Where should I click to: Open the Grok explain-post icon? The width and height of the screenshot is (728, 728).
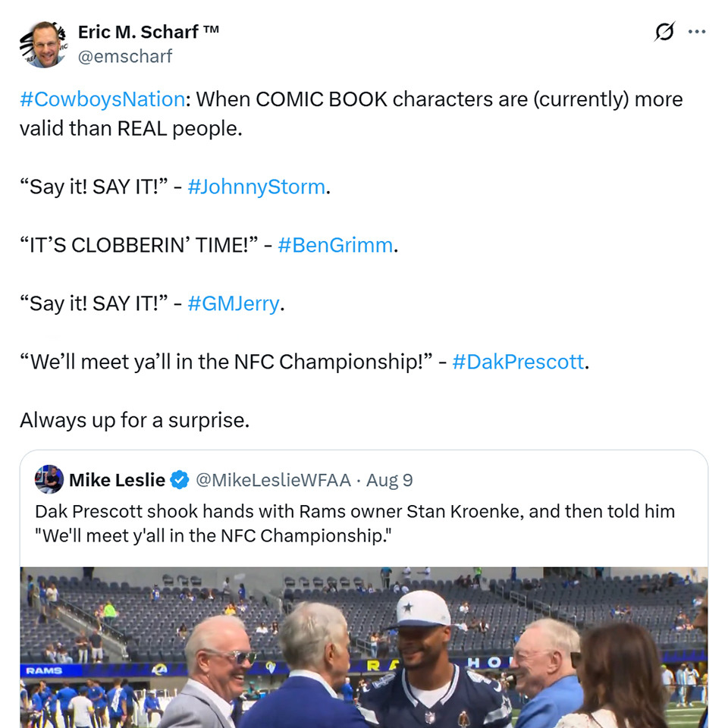point(664,32)
